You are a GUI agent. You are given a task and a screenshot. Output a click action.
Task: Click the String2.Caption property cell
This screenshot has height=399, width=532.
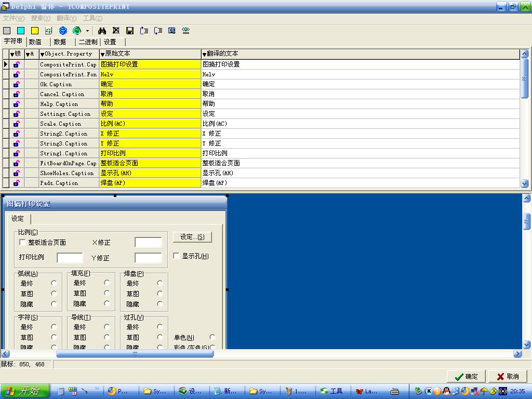[69, 134]
